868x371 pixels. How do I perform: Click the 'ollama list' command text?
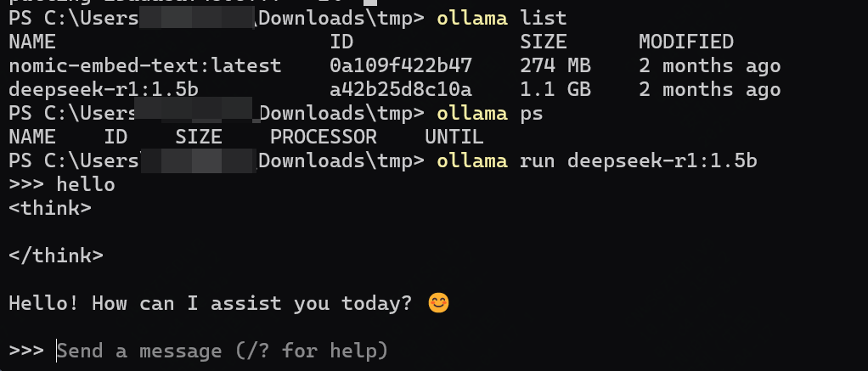tap(502, 19)
